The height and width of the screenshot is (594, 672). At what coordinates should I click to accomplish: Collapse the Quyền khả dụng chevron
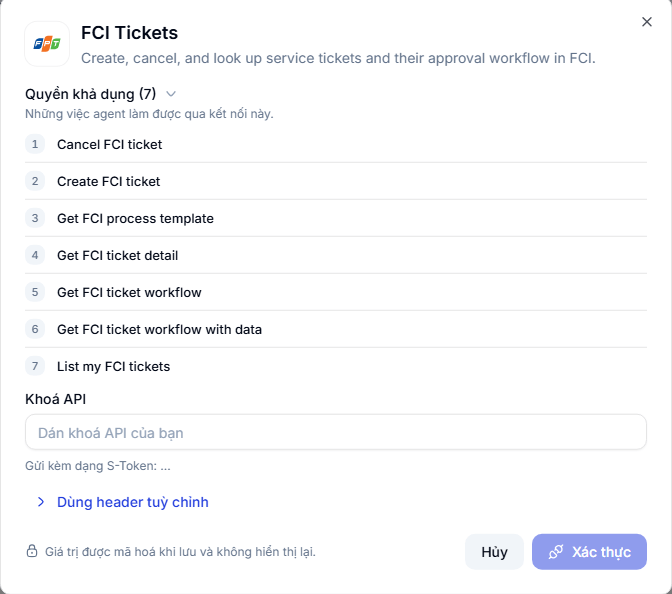(x=171, y=94)
